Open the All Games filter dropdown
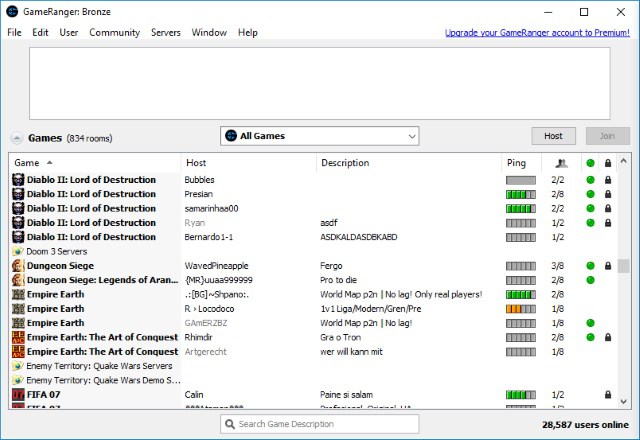This screenshot has width=640, height=440. [319, 136]
